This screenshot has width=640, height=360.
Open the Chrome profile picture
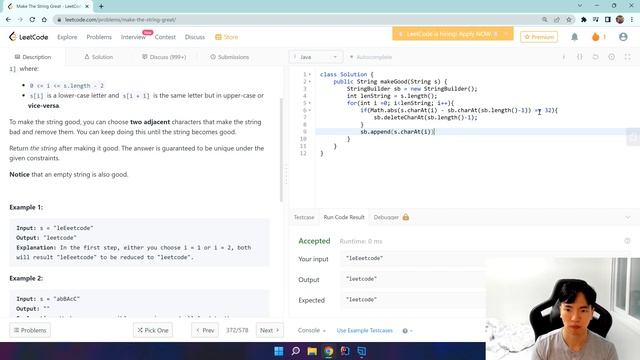(x=620, y=19)
